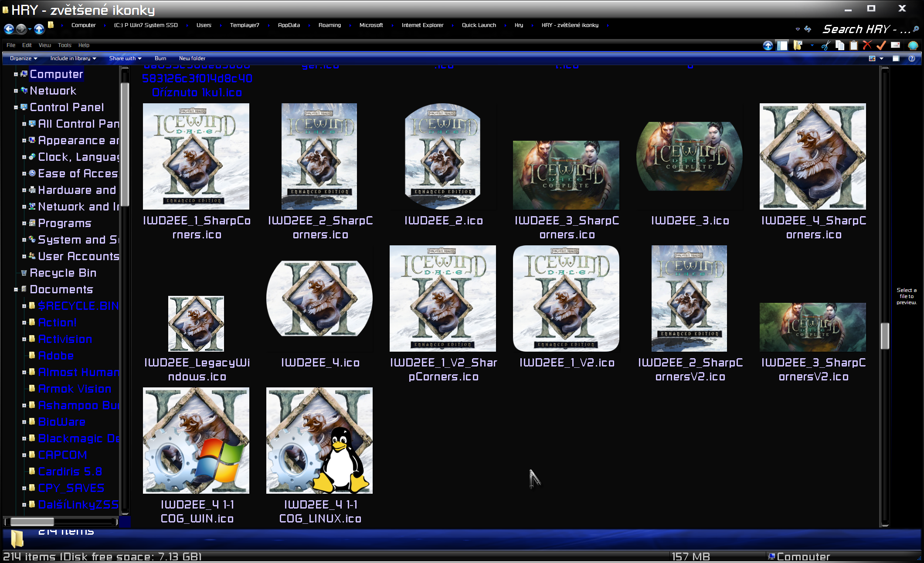
Task: Cut selection with the scissors icon
Action: pos(825,45)
